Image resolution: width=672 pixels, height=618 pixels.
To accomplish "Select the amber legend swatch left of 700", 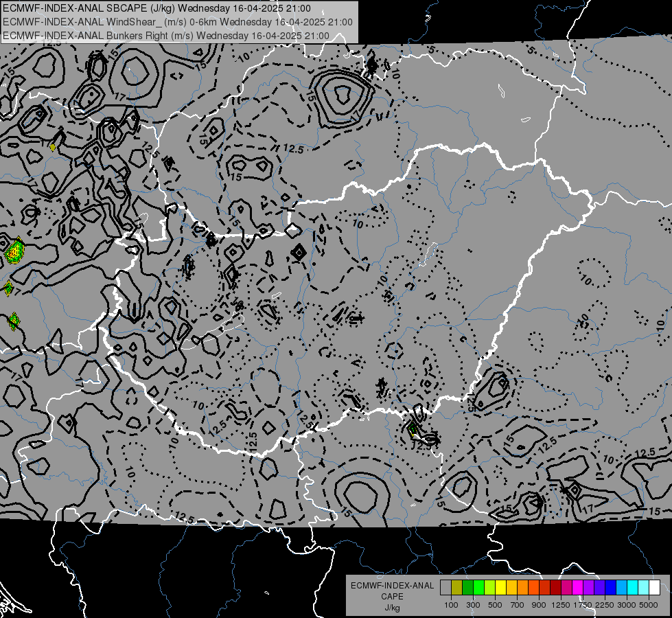I will coord(511,588).
